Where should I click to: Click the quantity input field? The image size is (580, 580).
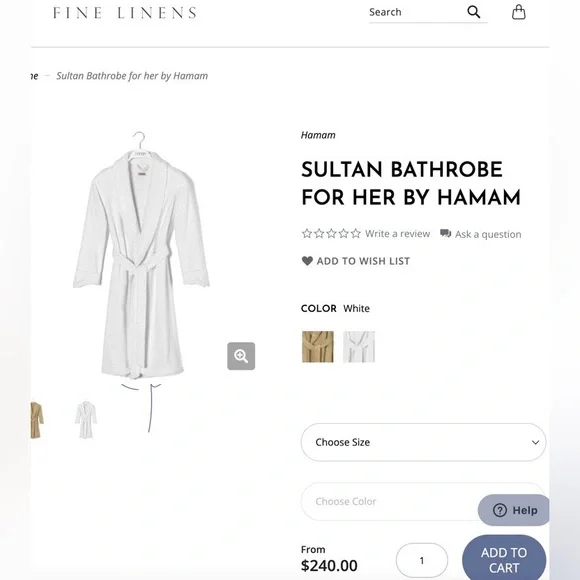(422, 560)
